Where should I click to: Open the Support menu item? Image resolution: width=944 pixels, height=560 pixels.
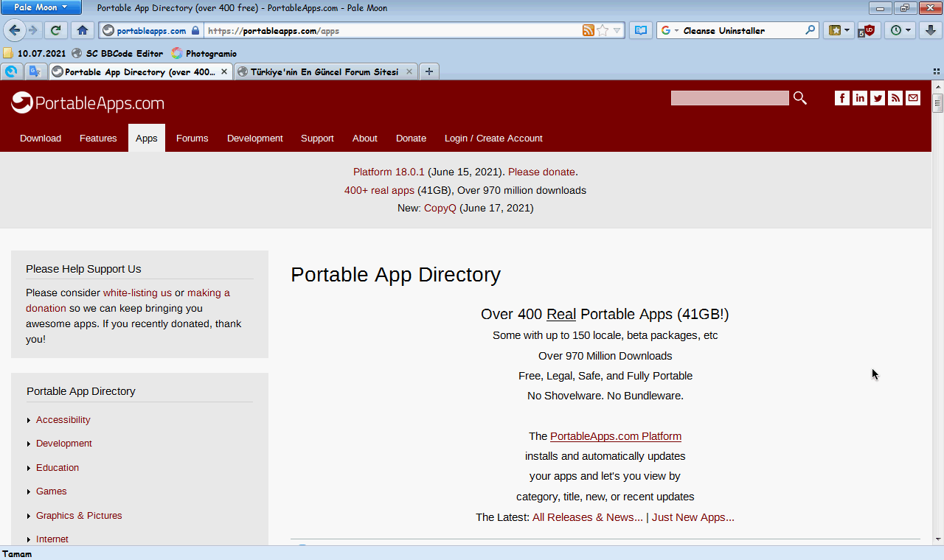(317, 139)
